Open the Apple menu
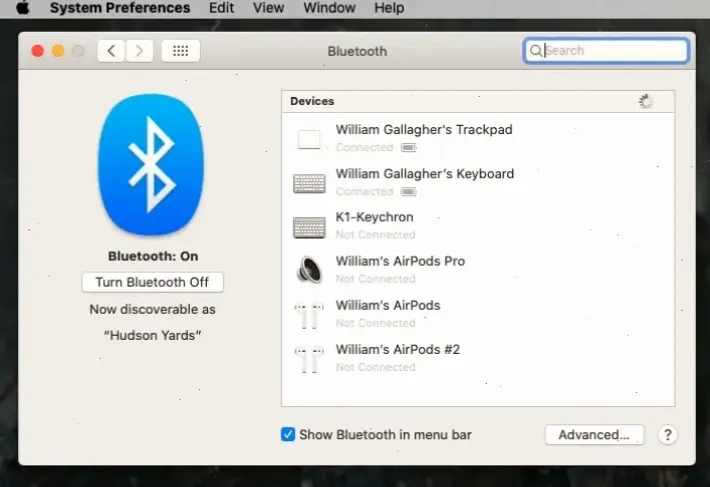Image resolution: width=710 pixels, height=487 pixels. [22, 8]
